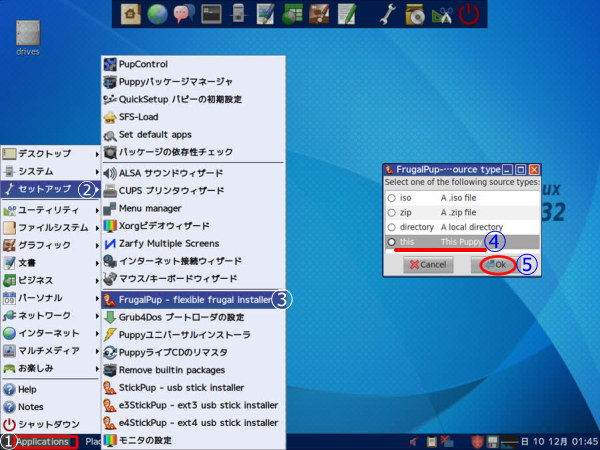This screenshot has height=450, width=600.
Task: Open the CPU load graph in tray
Action: [509, 442]
